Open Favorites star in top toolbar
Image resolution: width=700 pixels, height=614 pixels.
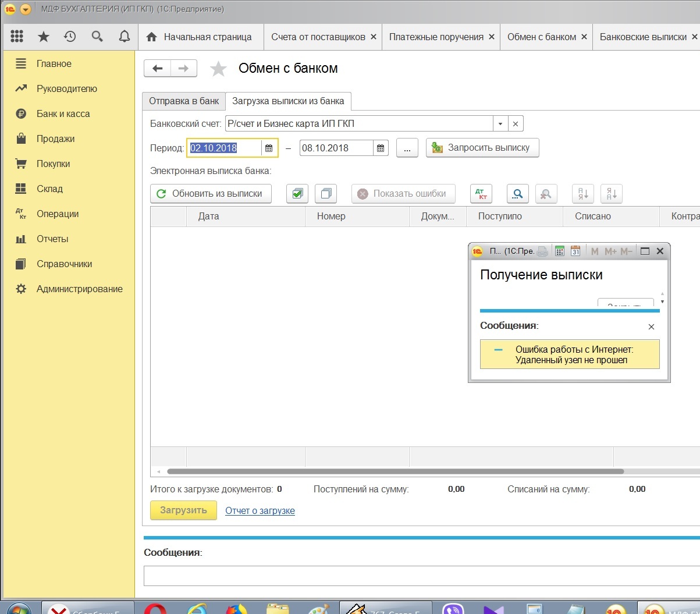click(x=44, y=37)
